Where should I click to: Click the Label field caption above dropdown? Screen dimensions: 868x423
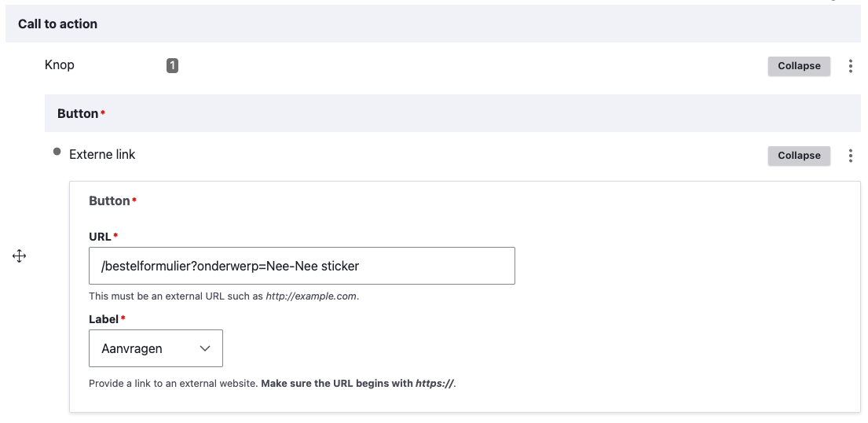(104, 319)
